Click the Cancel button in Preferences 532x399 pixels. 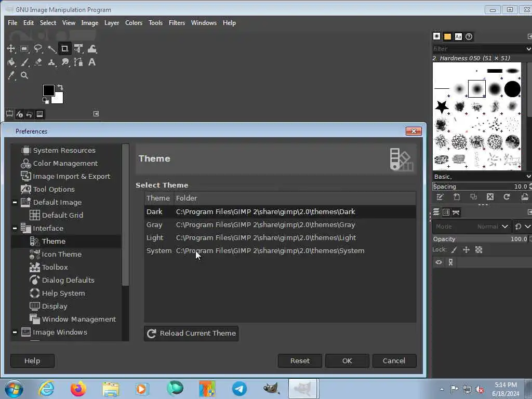pos(394,361)
